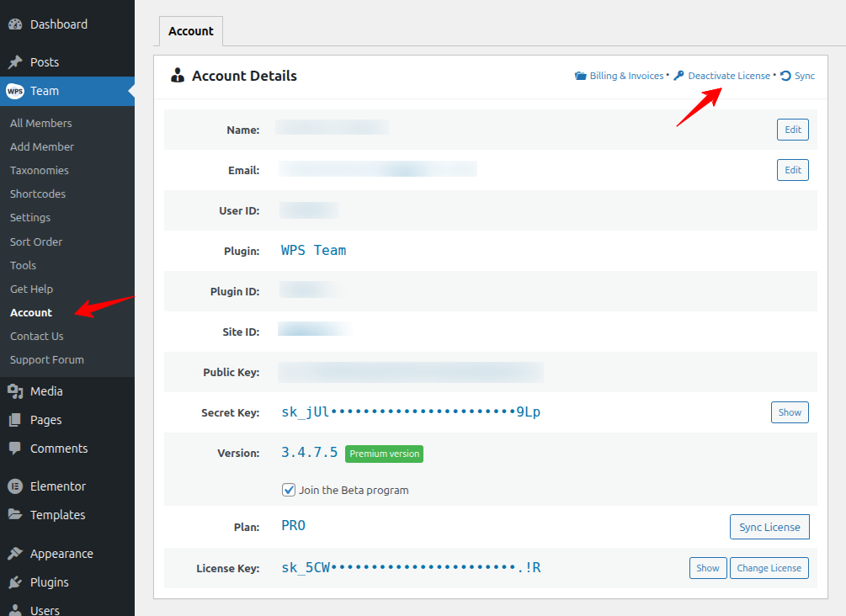Click the Posts pushpin icon

pos(15,62)
